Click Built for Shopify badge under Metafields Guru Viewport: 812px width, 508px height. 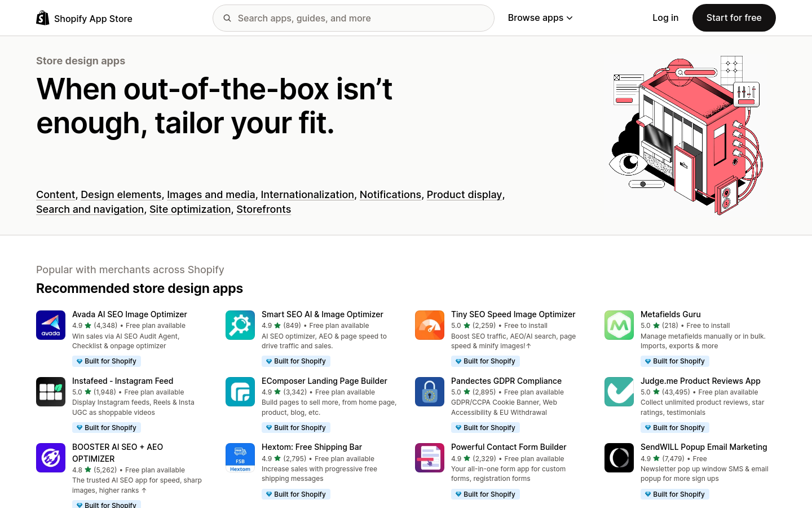(675, 361)
